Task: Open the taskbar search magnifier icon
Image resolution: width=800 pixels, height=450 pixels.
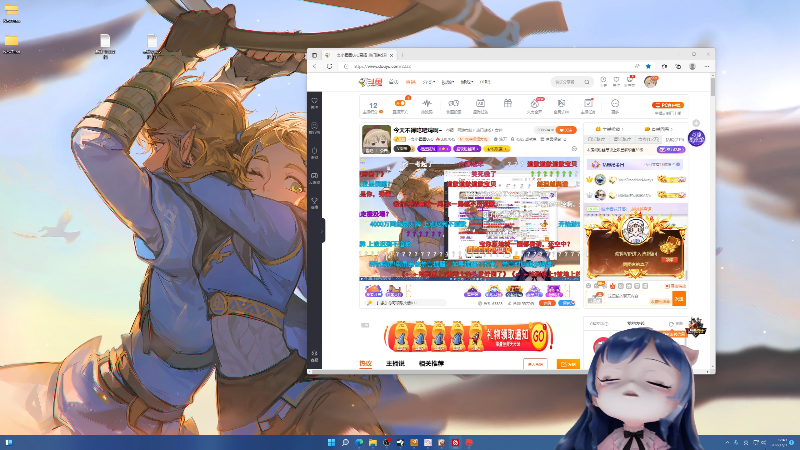Action: [345, 442]
